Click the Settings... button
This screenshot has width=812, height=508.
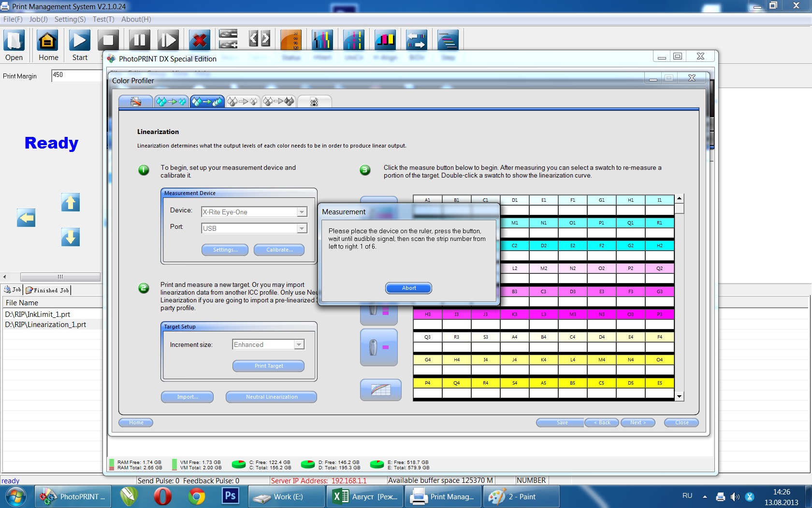(225, 250)
